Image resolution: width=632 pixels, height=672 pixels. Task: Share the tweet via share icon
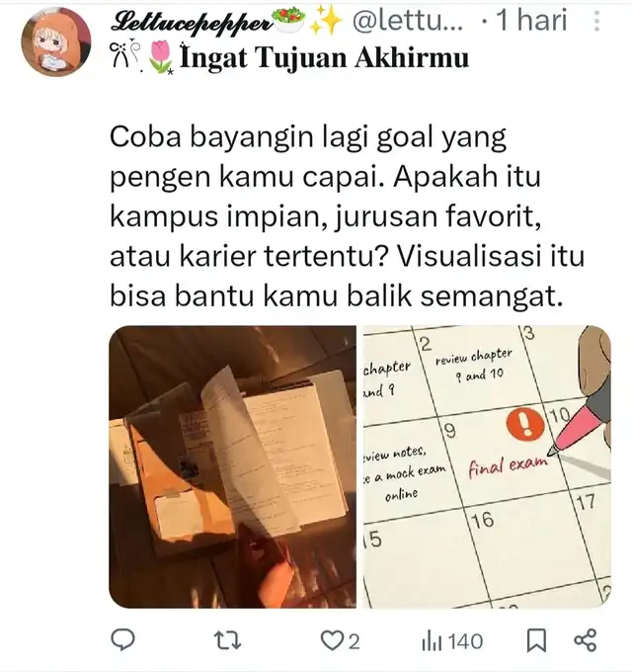click(585, 640)
